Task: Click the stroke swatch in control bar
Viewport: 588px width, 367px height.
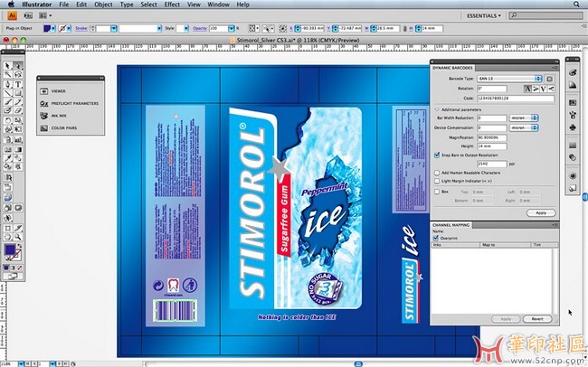Action: pyautogui.click(x=62, y=29)
